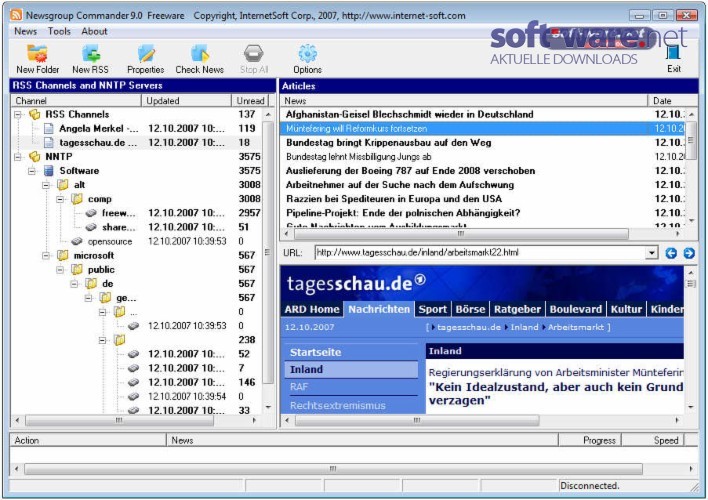Collapse the public folder node
Viewport: 708px width, 500px height.
click(60, 270)
